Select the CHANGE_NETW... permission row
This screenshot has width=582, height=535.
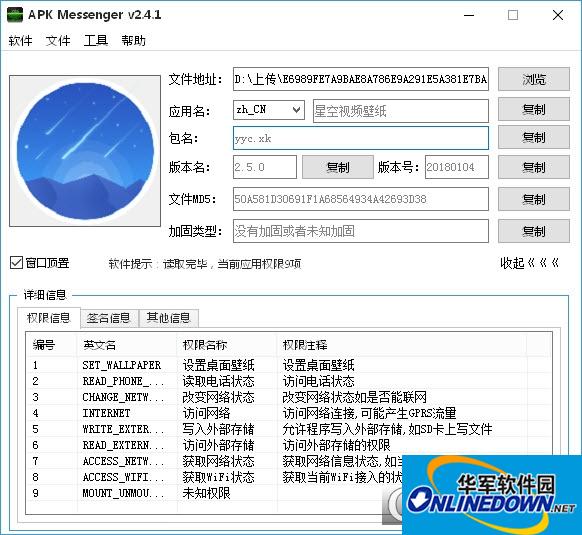(x=289, y=397)
